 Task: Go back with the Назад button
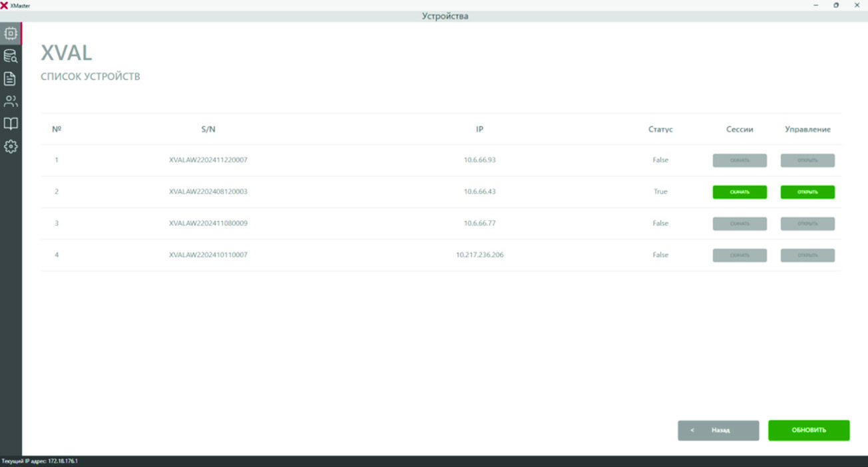(718, 430)
